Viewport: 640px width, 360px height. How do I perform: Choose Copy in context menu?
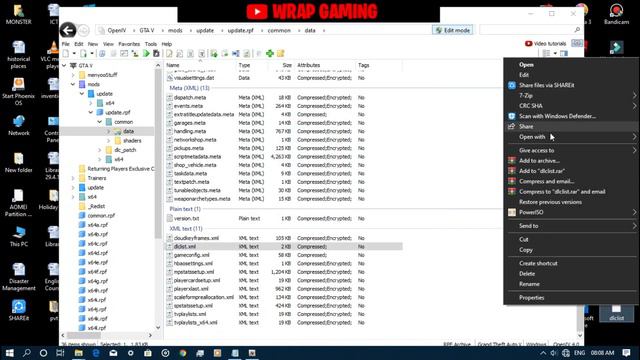pyautogui.click(x=571, y=250)
